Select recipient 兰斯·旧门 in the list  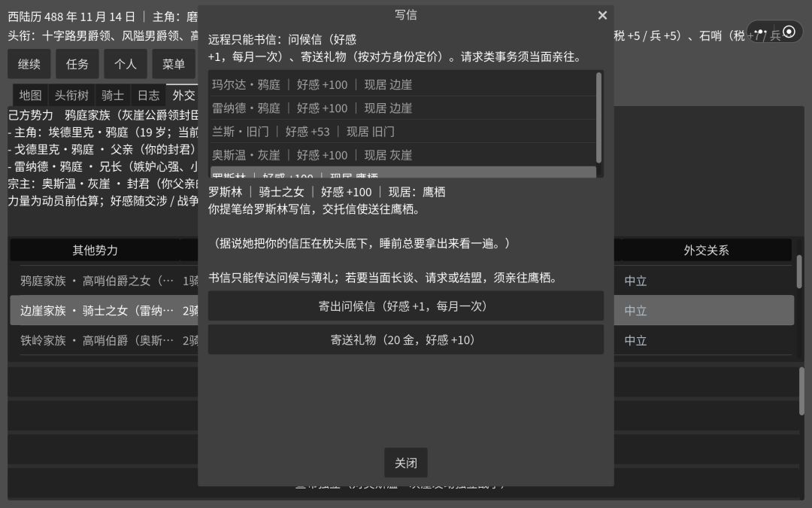tap(403, 132)
